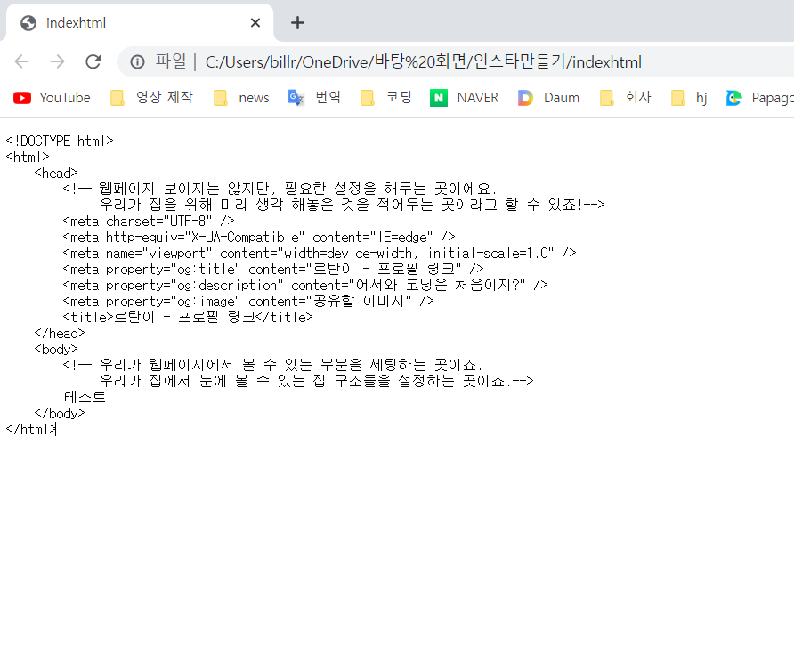Click the '<title>르탄이 - 프로필 링크</title>' line
794x672 pixels.
[188, 317]
